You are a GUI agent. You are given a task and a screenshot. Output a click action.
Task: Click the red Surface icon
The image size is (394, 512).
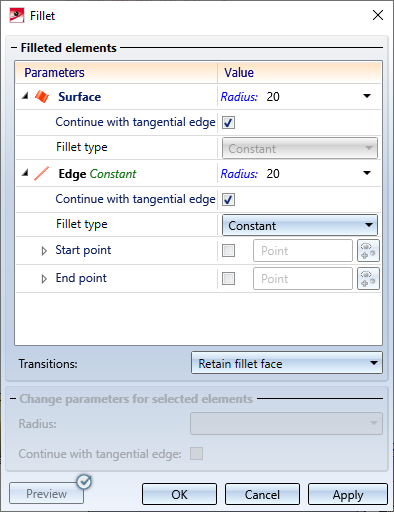pyautogui.click(x=42, y=97)
